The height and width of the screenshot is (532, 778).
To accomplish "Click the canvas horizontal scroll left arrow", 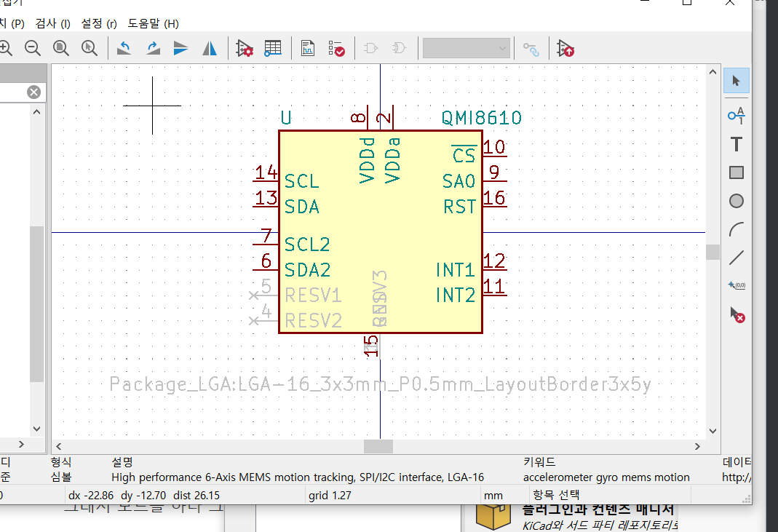I will (58, 447).
